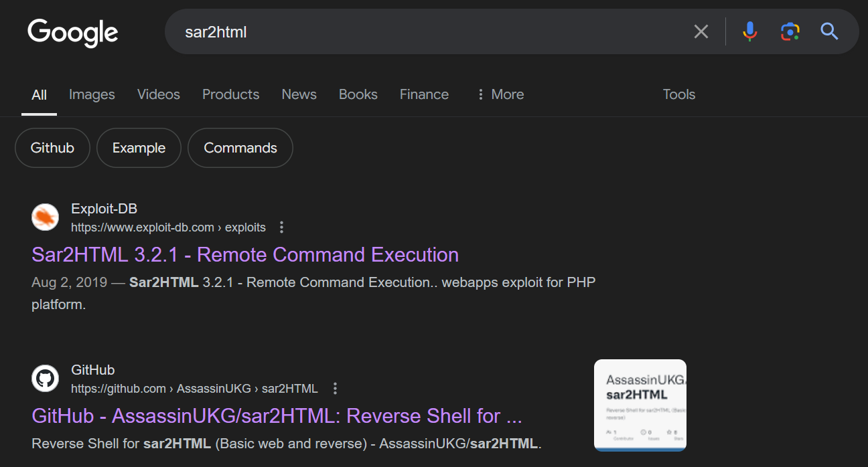Viewport: 868px width, 467px height.
Task: Click the Reverse Shell for sar2HTML snippet
Action: click(286, 444)
